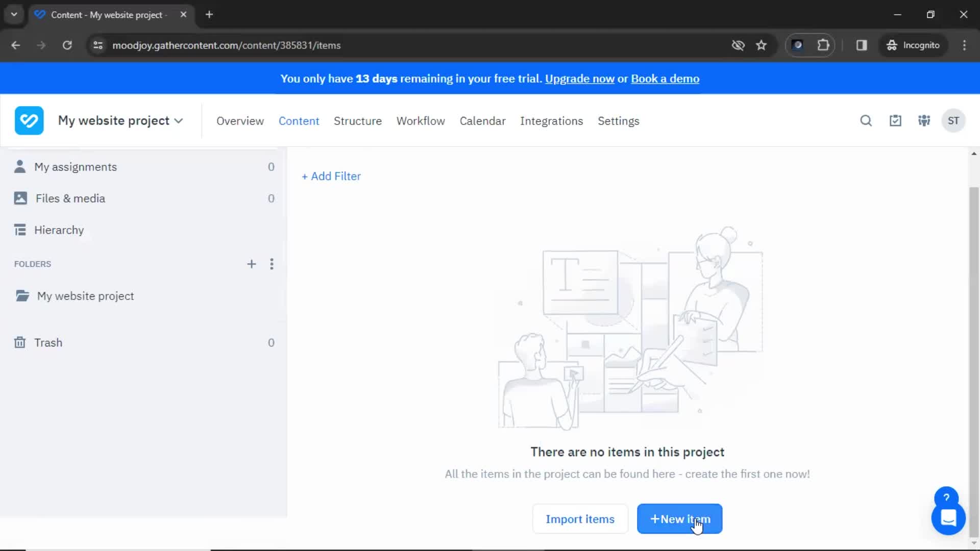Click the New Item button
The image size is (980, 551).
[680, 519]
